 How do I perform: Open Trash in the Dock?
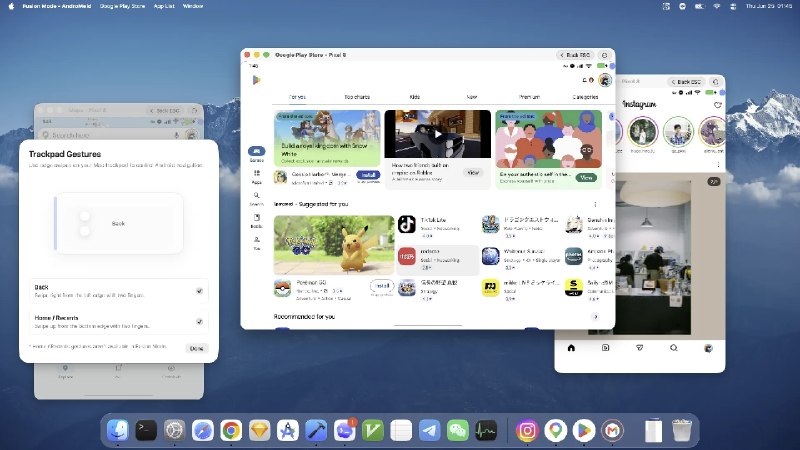click(x=682, y=431)
